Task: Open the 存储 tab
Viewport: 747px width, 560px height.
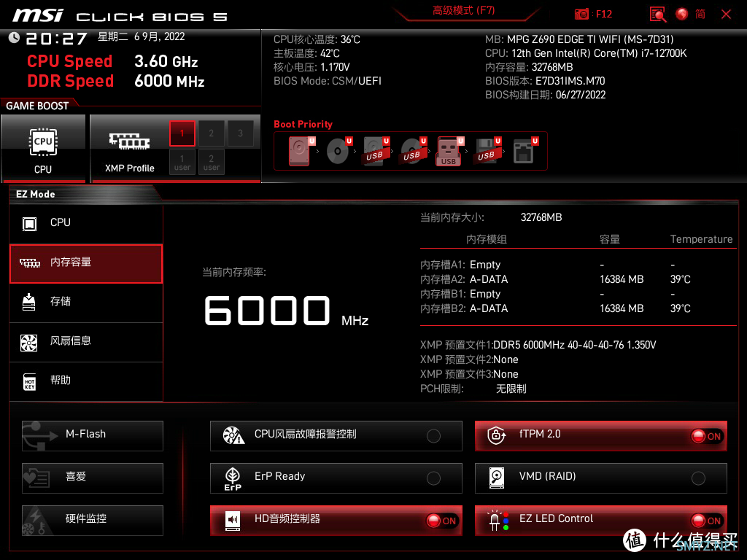Action: click(x=86, y=303)
